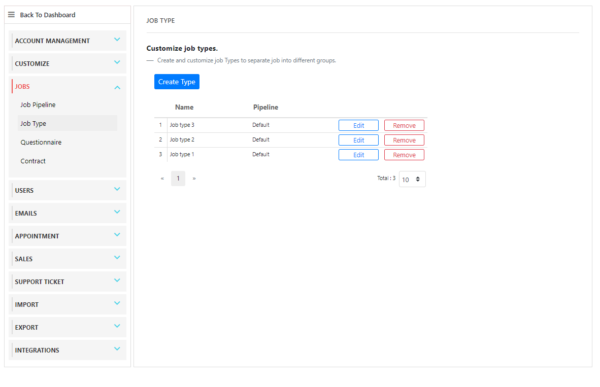The height and width of the screenshot is (387, 600).
Task: Select the 'Job type 1' name cell
Action: (182, 154)
